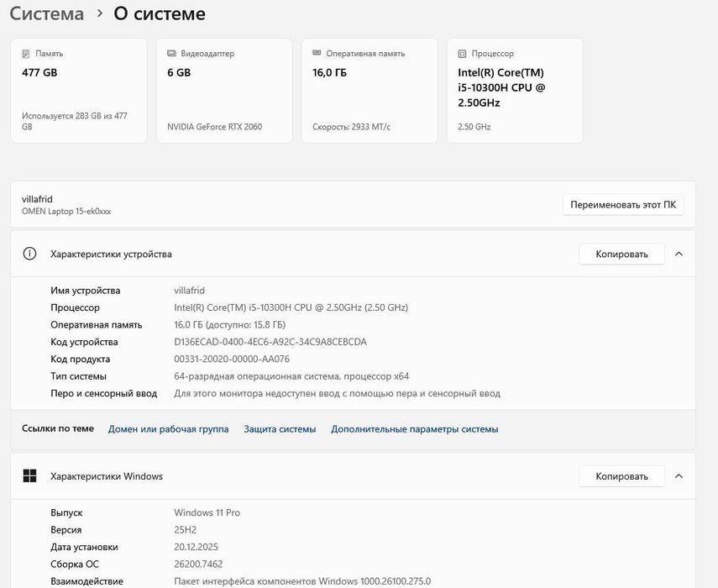
Task: Go back to Система breadcrumb
Action: point(47,13)
